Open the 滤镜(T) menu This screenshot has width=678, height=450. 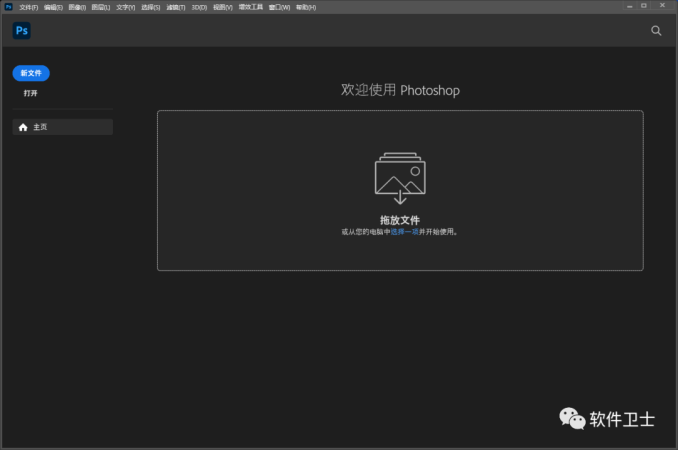click(x=176, y=7)
